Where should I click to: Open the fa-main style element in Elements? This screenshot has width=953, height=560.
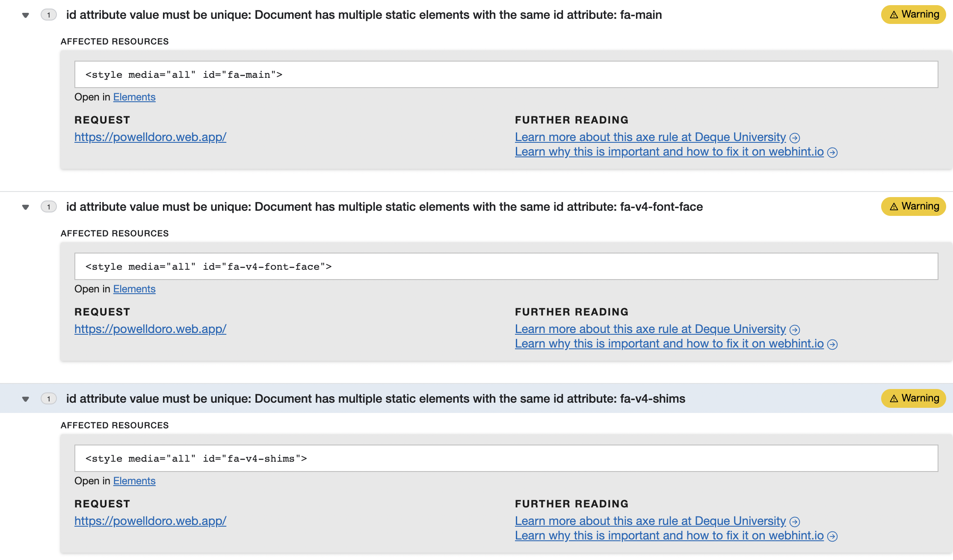pyautogui.click(x=134, y=97)
